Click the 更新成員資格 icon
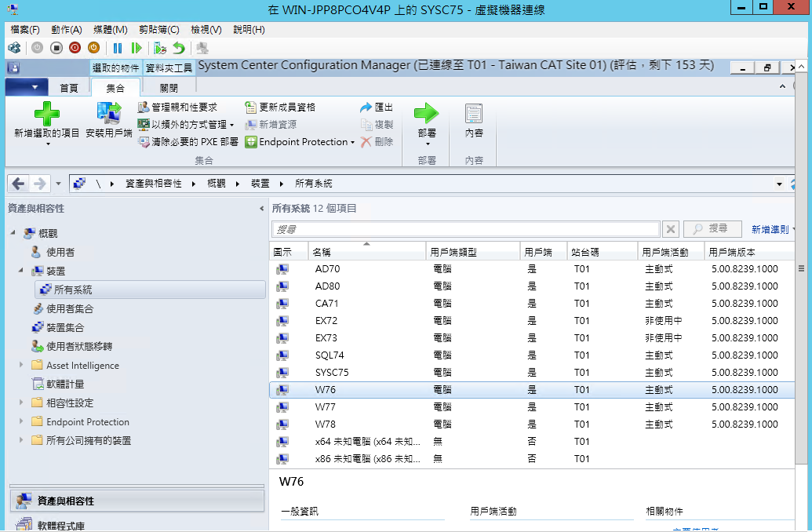The image size is (812, 532). [x=251, y=107]
